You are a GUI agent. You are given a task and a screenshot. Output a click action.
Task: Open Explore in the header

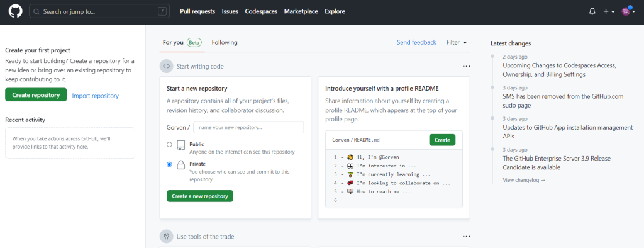coord(335,11)
